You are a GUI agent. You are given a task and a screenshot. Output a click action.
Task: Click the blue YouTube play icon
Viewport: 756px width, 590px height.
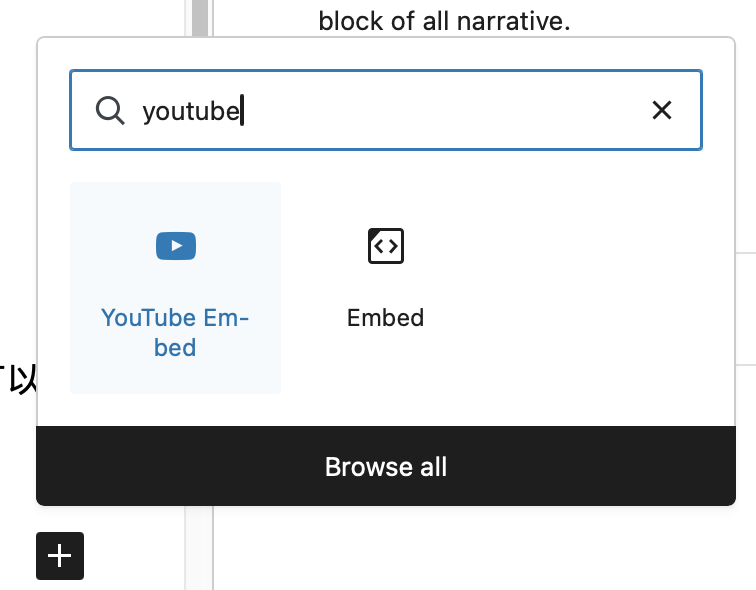[x=176, y=245]
